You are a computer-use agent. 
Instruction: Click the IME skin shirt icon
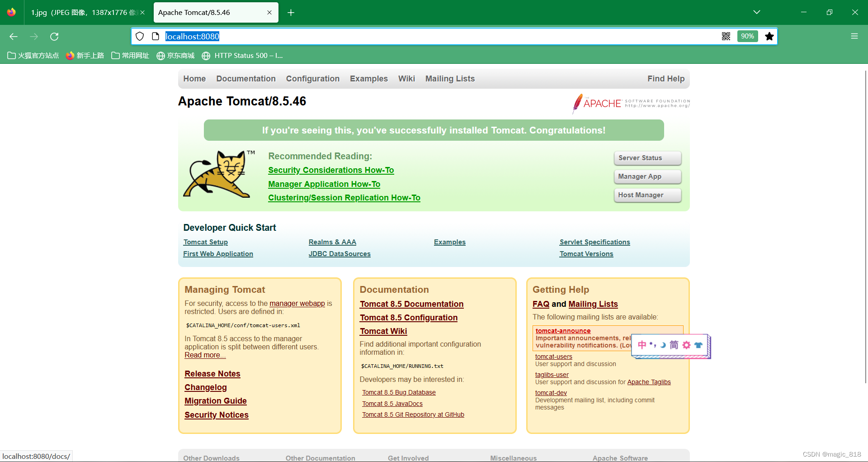698,345
